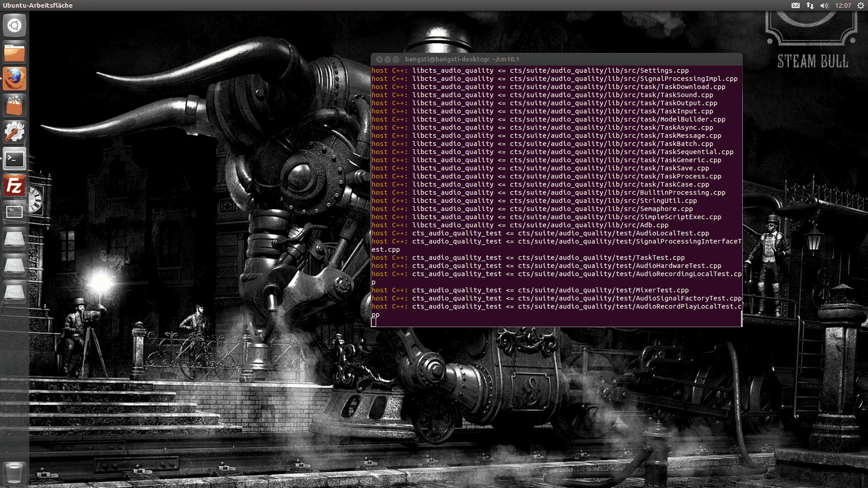Click terminal title bangsti@bangsti-desktop: ~/cm10.1
Image resolution: width=868 pixels, height=488 pixels.
[462, 59]
